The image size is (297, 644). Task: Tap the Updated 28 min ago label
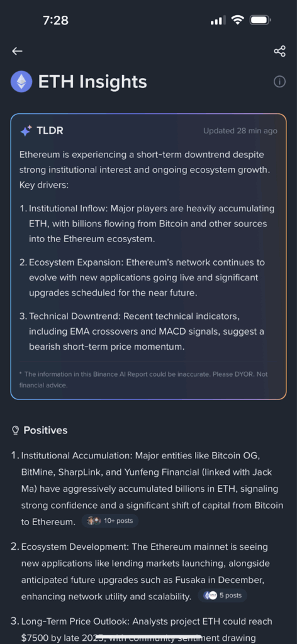point(240,131)
